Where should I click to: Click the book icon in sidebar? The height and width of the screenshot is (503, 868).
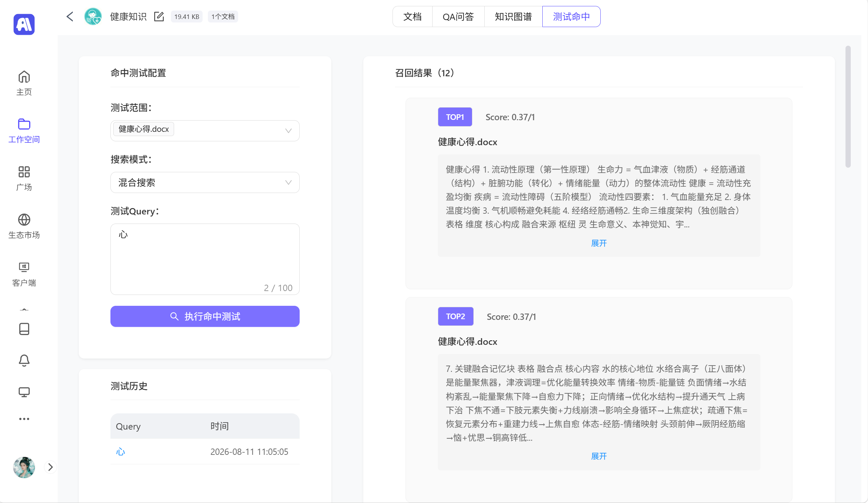(x=24, y=329)
